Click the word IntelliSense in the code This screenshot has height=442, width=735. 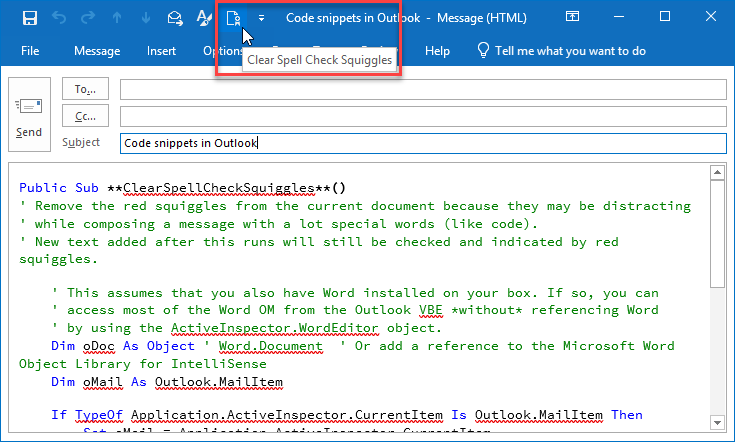pos(218,364)
